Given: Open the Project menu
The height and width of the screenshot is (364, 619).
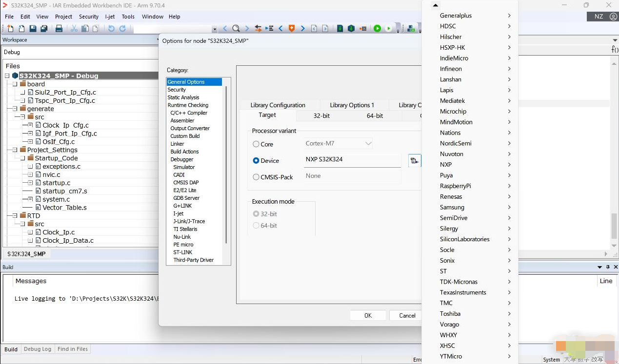Looking at the screenshot, I should tap(63, 17).
